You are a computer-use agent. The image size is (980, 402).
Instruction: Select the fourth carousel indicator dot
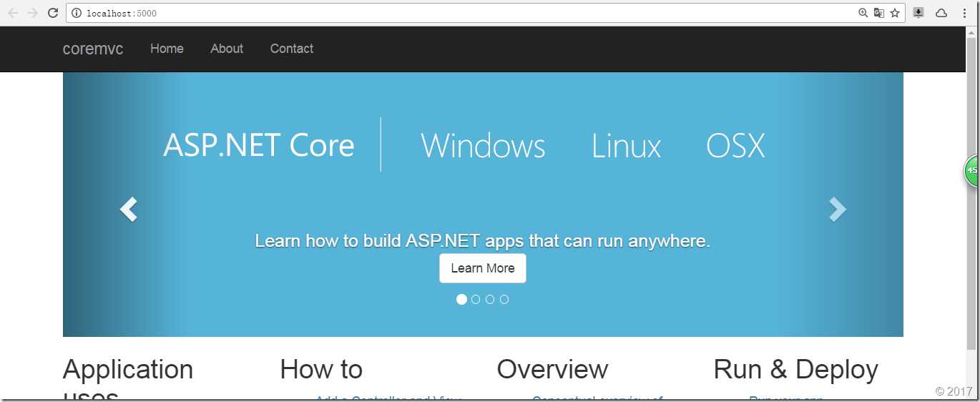(504, 299)
